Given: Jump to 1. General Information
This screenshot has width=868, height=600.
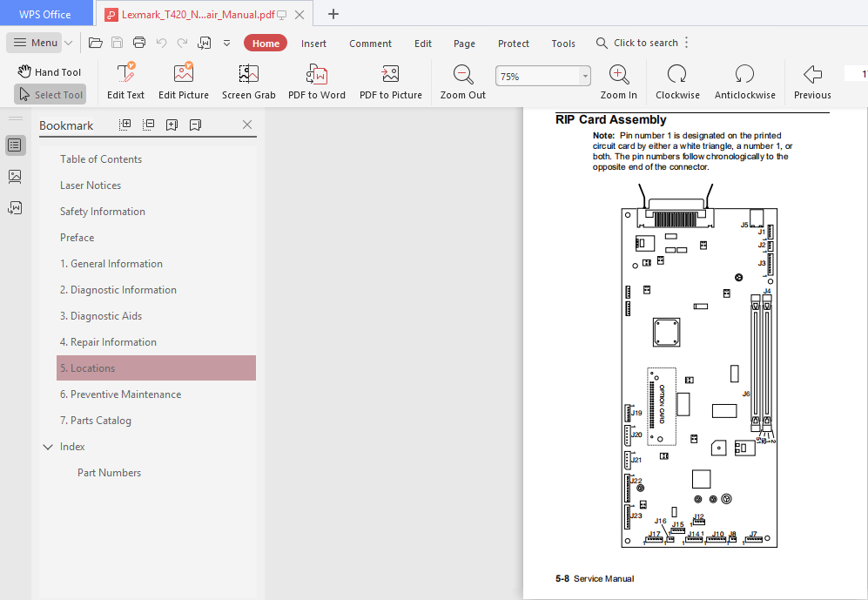Looking at the screenshot, I should click(x=111, y=264).
